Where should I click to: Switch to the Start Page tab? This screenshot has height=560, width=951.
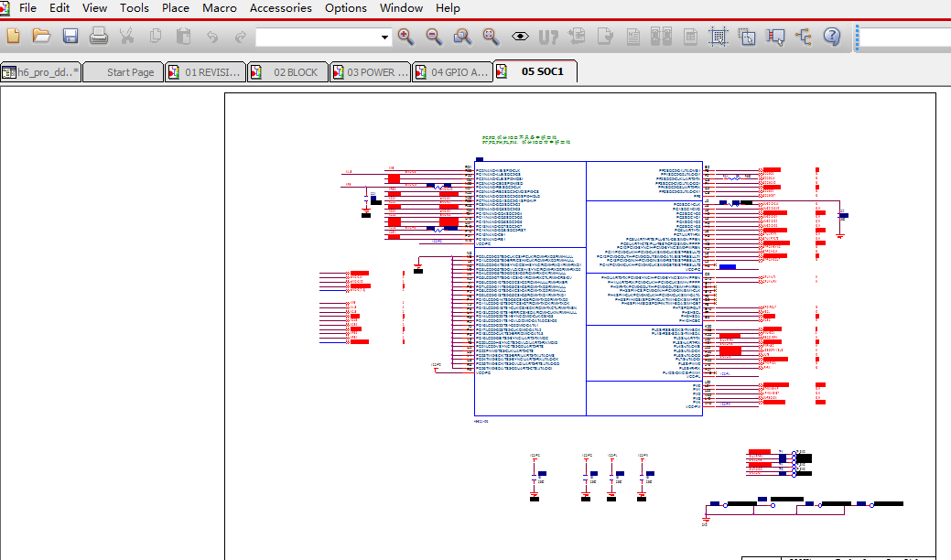coord(124,72)
